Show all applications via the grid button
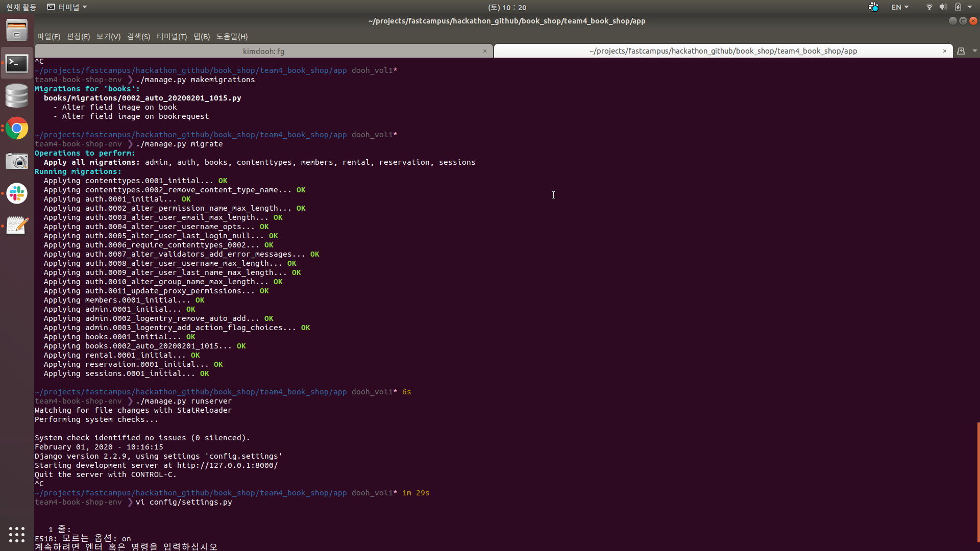 pos(17,535)
